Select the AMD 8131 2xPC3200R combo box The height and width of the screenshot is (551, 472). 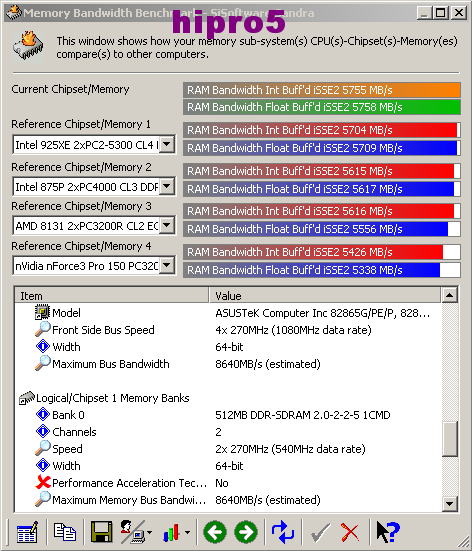pos(94,225)
